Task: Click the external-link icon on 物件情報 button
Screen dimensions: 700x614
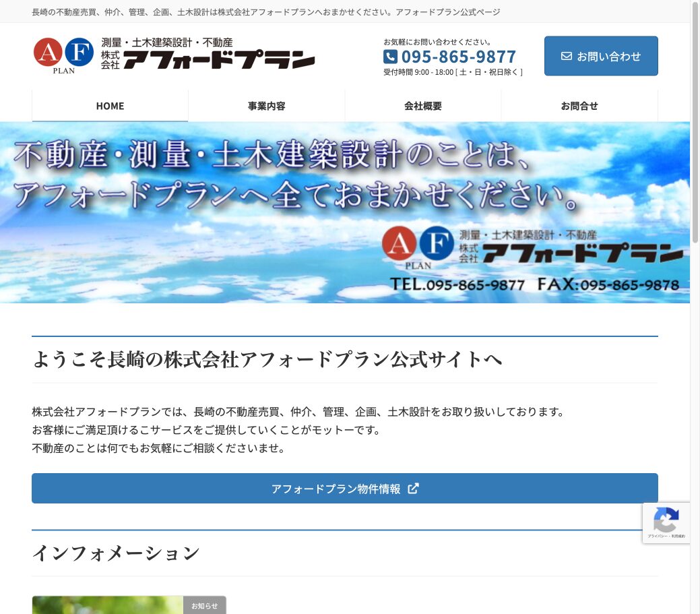Action: click(414, 489)
